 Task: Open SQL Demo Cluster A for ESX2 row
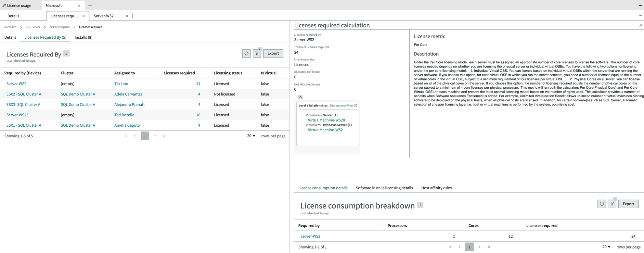(78, 94)
